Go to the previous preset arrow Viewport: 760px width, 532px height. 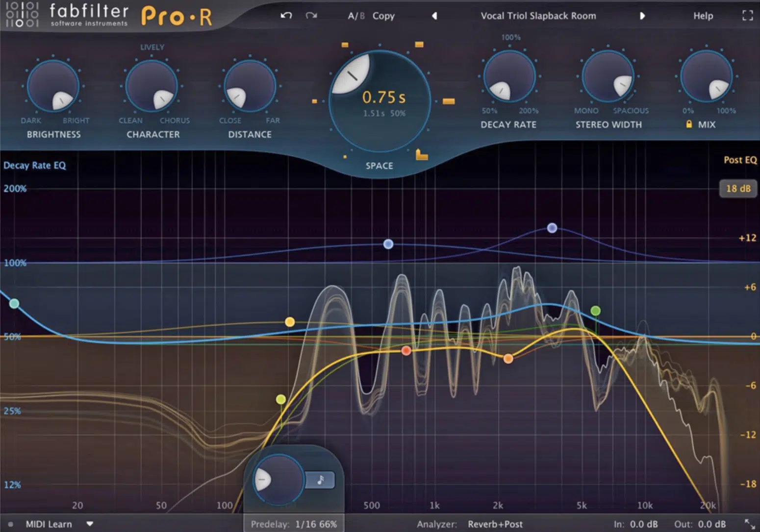(434, 16)
